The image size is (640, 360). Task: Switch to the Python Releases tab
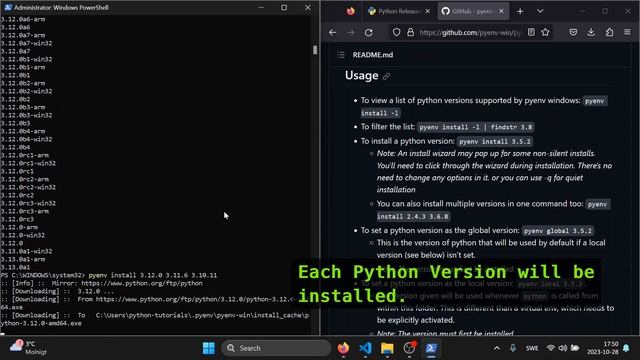pyautogui.click(x=394, y=11)
